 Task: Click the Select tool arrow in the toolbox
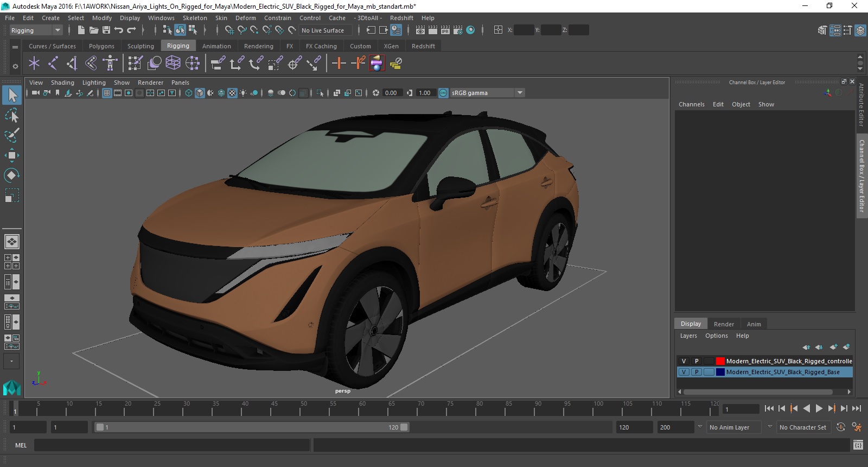[12, 96]
